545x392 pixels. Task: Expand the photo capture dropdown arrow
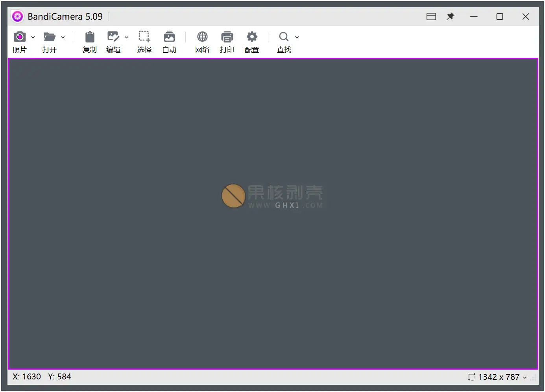(x=33, y=37)
